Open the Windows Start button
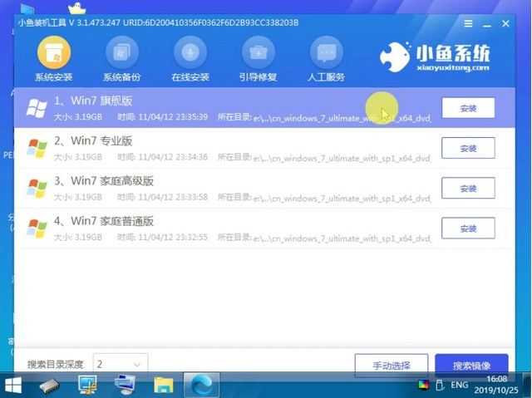 coord(13,386)
